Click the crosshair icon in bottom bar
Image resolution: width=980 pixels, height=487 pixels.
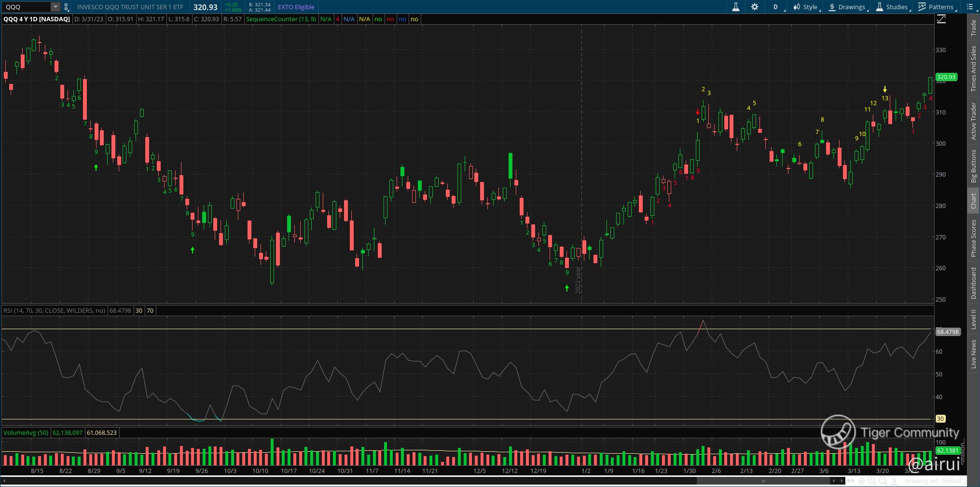[861, 481]
